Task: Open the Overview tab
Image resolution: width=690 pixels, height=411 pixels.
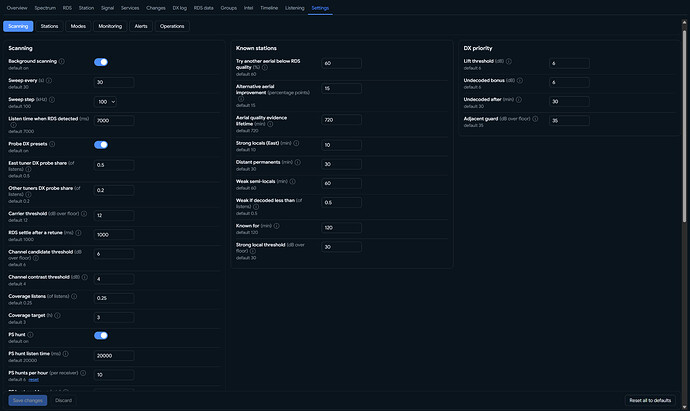Action: (17, 8)
